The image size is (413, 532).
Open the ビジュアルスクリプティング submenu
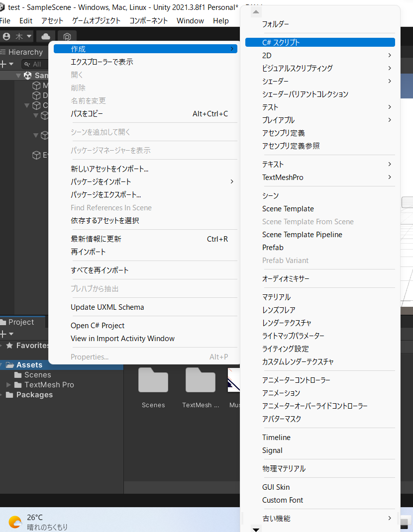point(320,68)
